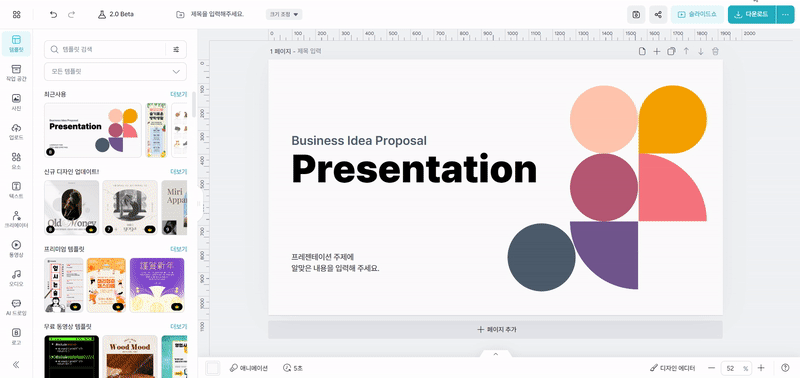
Task: Select the Presentation template thumbnail in 최근사용
Action: tap(93, 130)
